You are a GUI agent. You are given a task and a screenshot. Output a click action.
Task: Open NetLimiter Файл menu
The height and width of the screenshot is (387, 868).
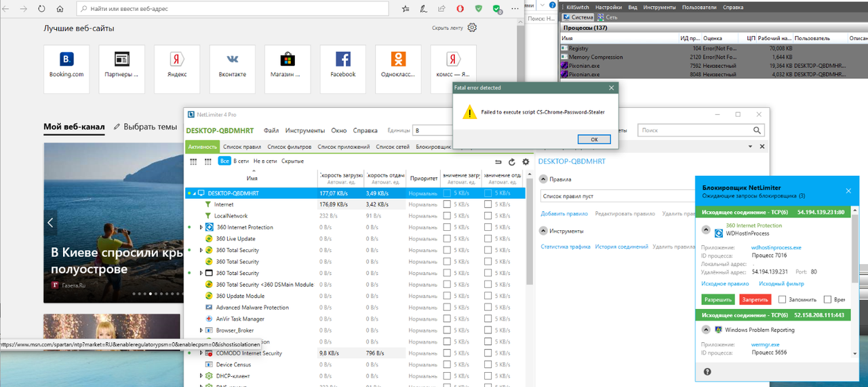pos(271,130)
